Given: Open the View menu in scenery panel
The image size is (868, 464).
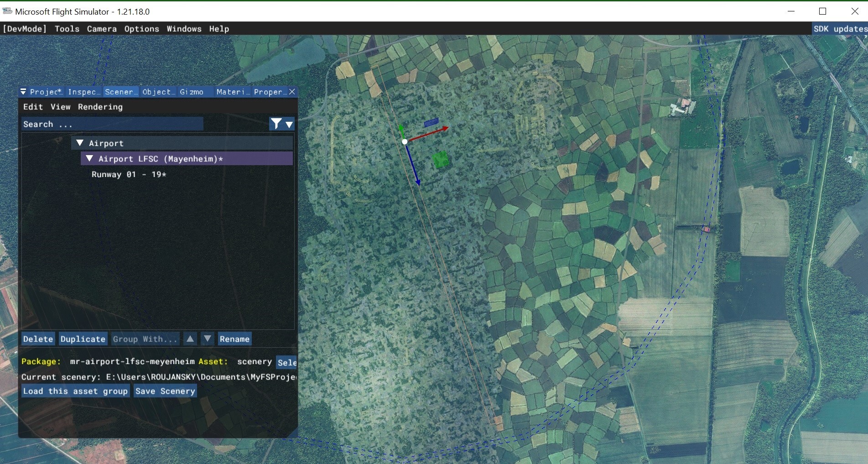Looking at the screenshot, I should (x=61, y=107).
